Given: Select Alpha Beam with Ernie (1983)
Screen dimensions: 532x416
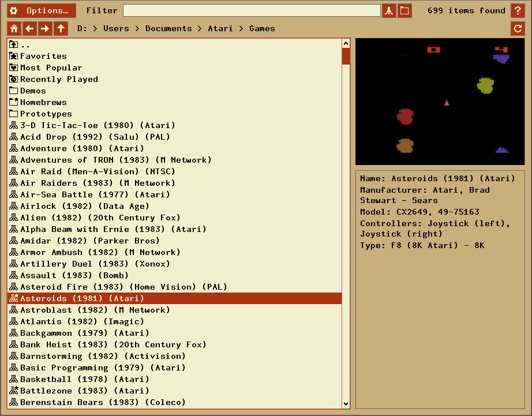Looking at the screenshot, I should tap(174, 230).
